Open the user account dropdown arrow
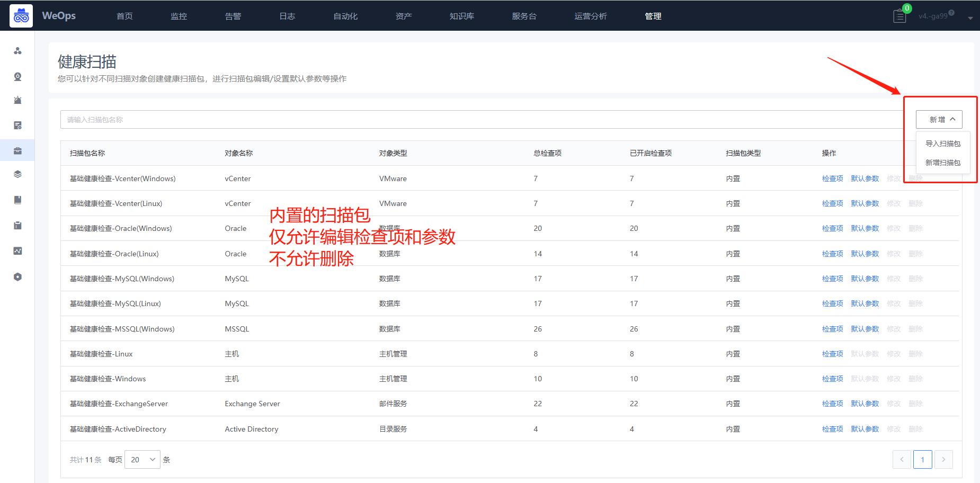Image resolution: width=980 pixels, height=483 pixels. (x=970, y=18)
